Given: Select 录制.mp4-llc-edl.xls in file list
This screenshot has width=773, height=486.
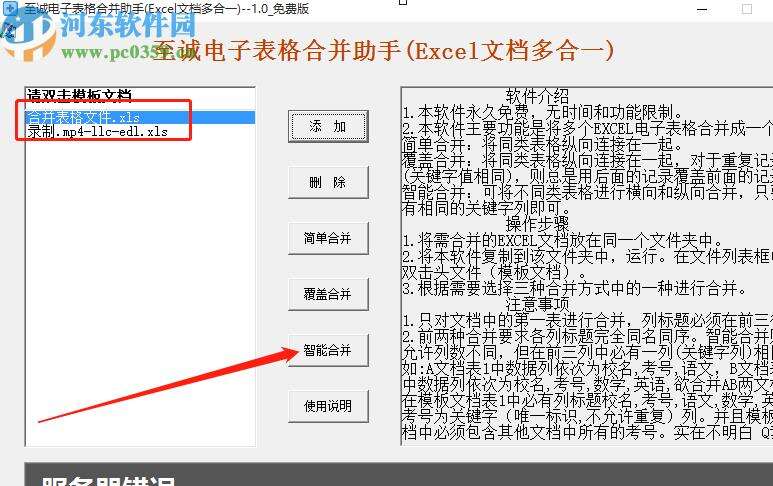Looking at the screenshot, I should [140, 132].
